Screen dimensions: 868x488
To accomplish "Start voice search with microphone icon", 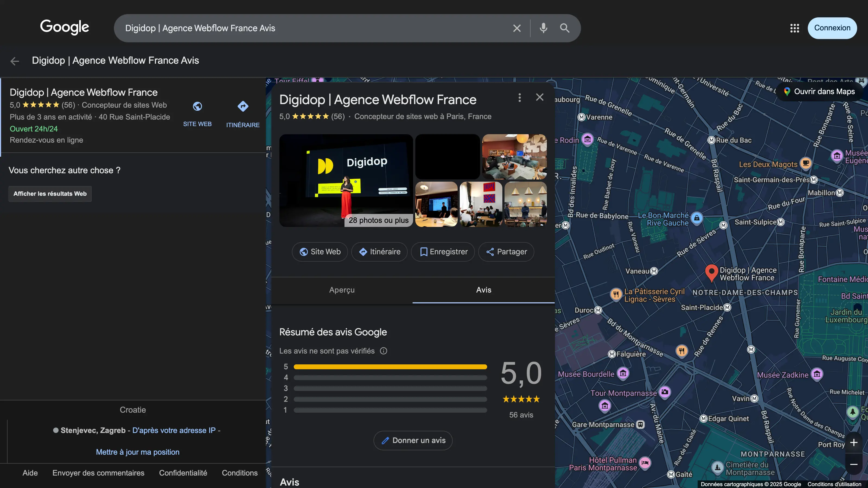I will 543,28.
